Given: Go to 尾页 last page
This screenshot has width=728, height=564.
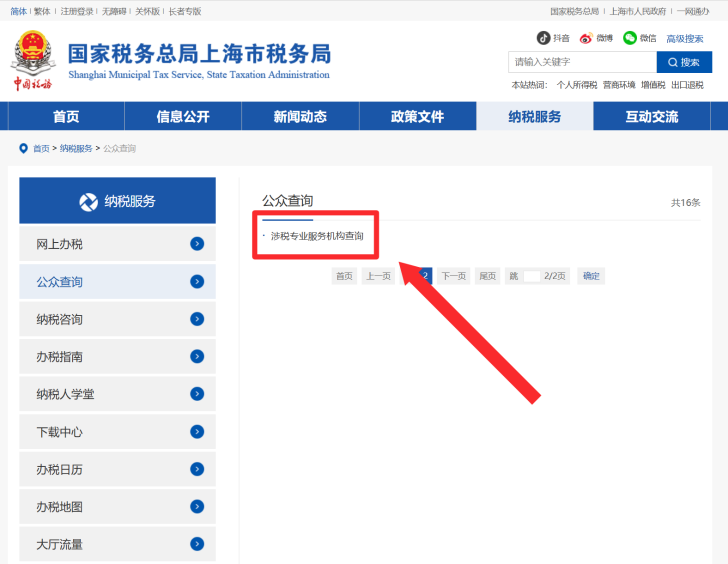Looking at the screenshot, I should click(488, 276).
